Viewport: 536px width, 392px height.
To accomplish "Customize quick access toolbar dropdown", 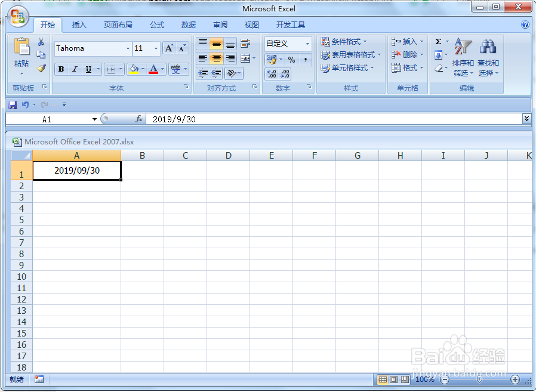I will pos(64,104).
